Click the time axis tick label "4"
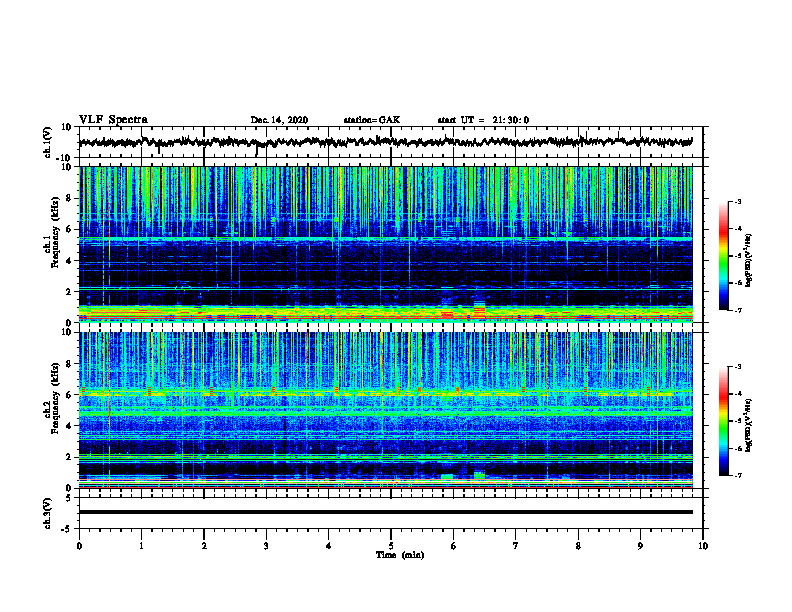Image resolution: width=792 pixels, height=612 pixels. click(329, 546)
